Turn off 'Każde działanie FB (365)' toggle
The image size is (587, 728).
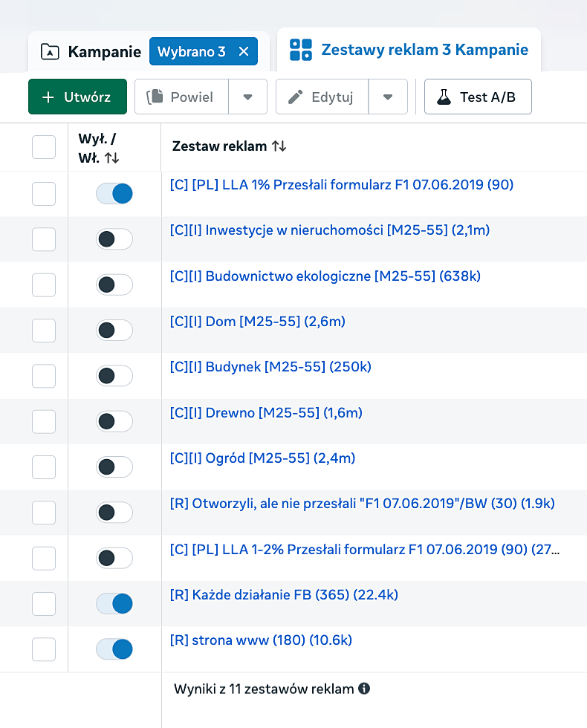click(x=114, y=604)
